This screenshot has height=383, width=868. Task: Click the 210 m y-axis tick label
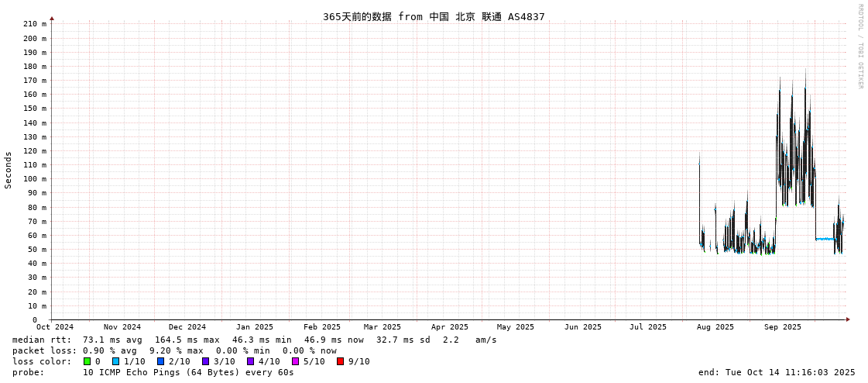click(34, 24)
